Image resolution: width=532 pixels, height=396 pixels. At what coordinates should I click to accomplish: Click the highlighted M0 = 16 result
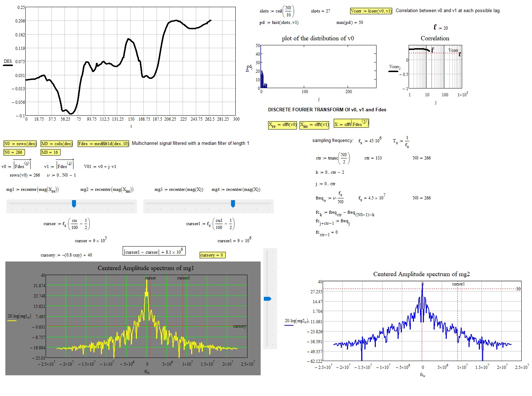coord(51,152)
